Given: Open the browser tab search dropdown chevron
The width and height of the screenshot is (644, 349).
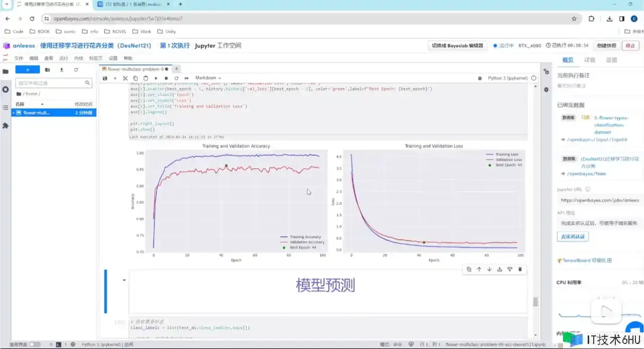Looking at the screenshot, I should pos(7,4).
